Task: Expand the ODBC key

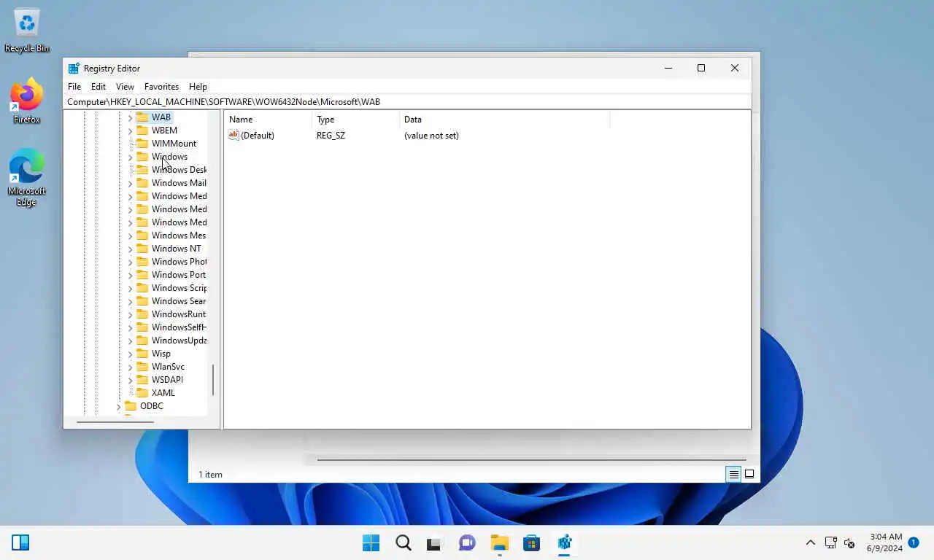Action: click(119, 406)
